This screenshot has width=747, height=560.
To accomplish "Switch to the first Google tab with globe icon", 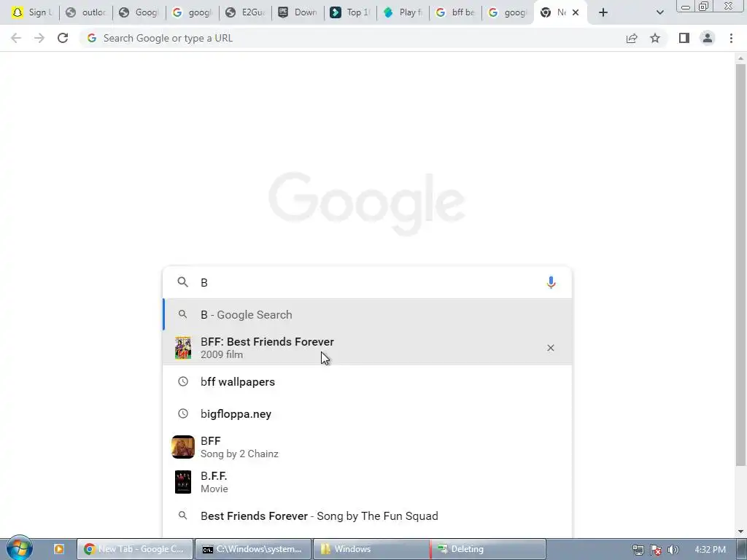I will [139, 12].
